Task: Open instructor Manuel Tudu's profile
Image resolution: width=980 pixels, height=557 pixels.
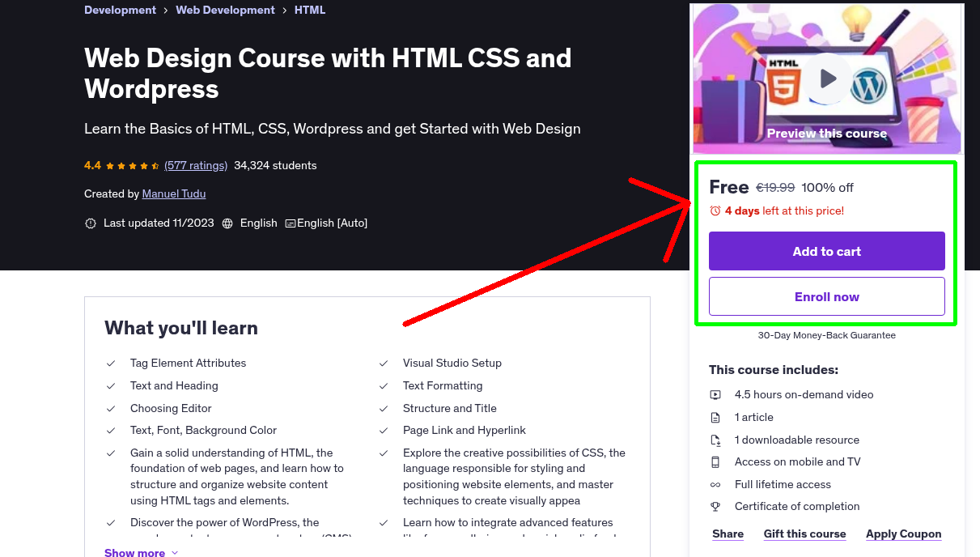Action: pos(174,193)
